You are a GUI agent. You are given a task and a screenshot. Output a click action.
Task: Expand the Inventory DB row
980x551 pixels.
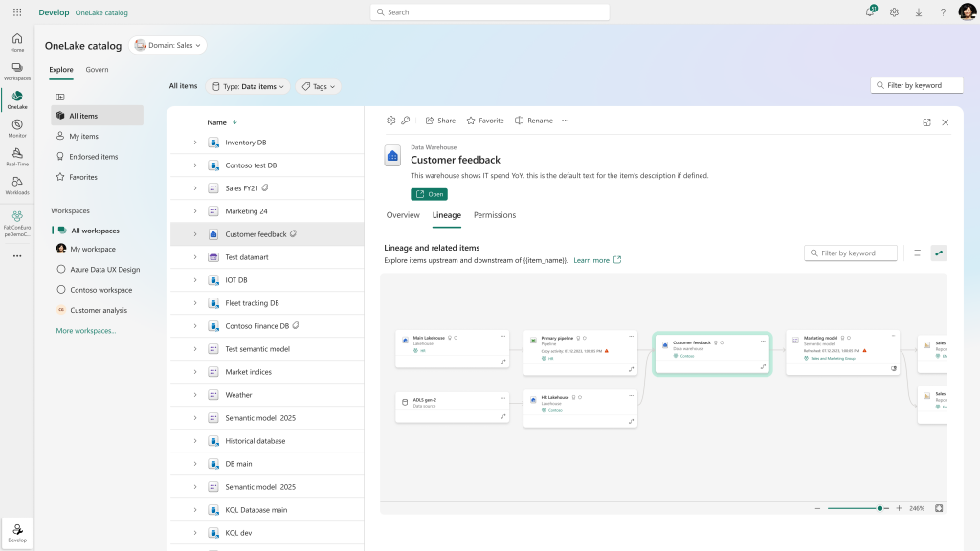[x=194, y=143]
